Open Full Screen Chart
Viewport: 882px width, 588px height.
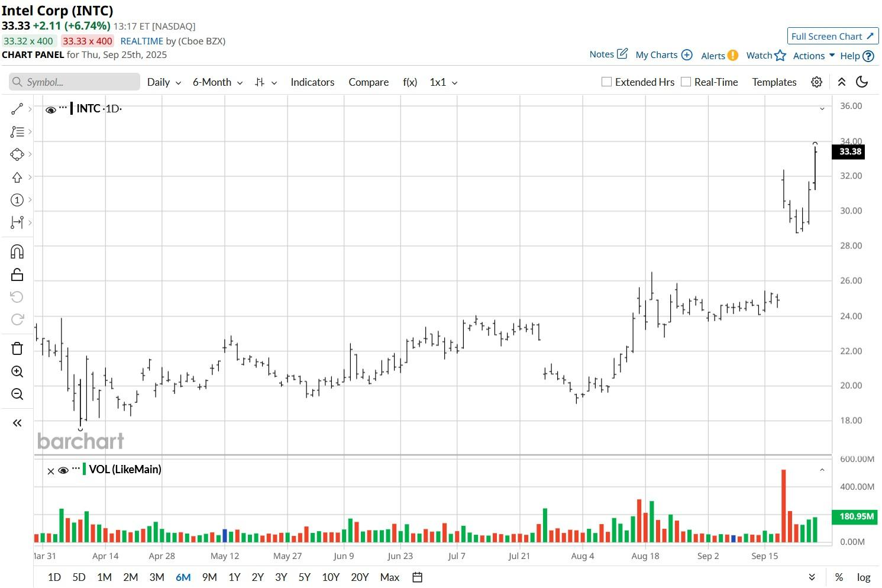pos(833,36)
